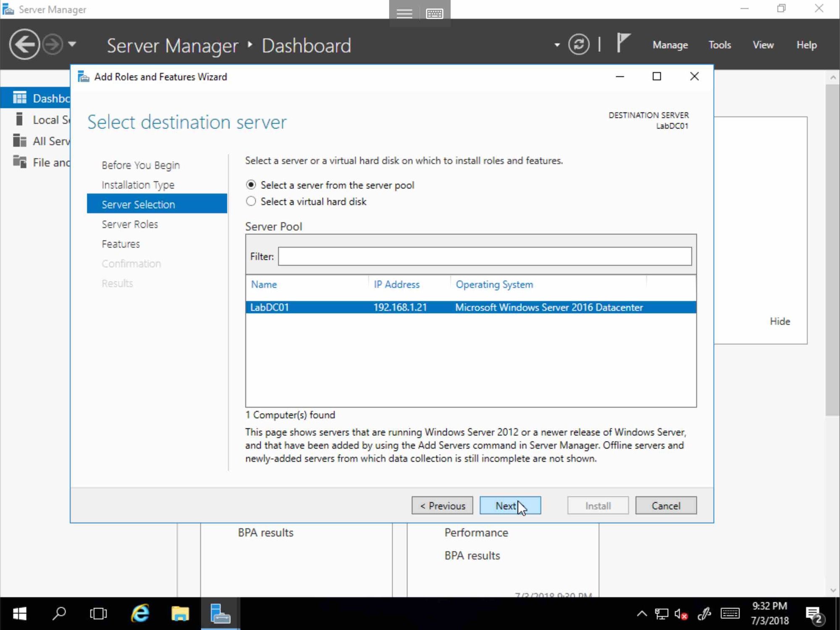
Task: Click muted volume tray icon
Action: coord(681,614)
